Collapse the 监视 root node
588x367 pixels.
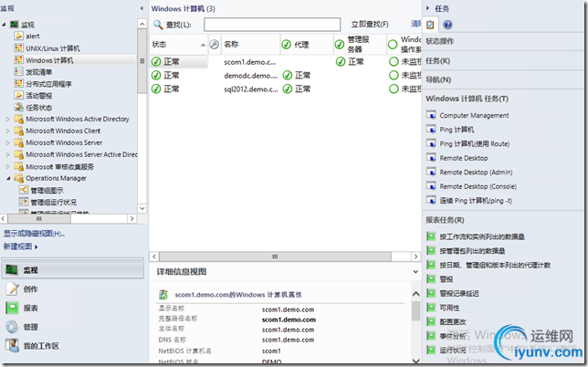[x=4, y=25]
